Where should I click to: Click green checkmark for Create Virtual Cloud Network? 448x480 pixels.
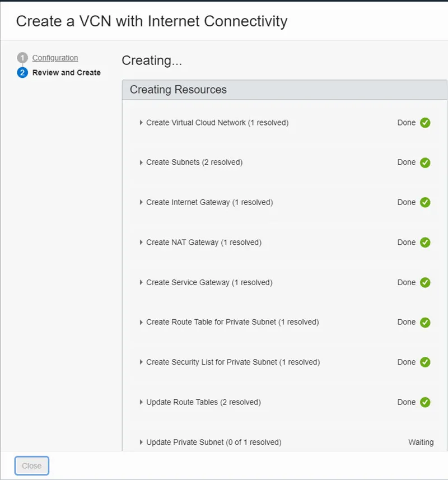coord(425,123)
